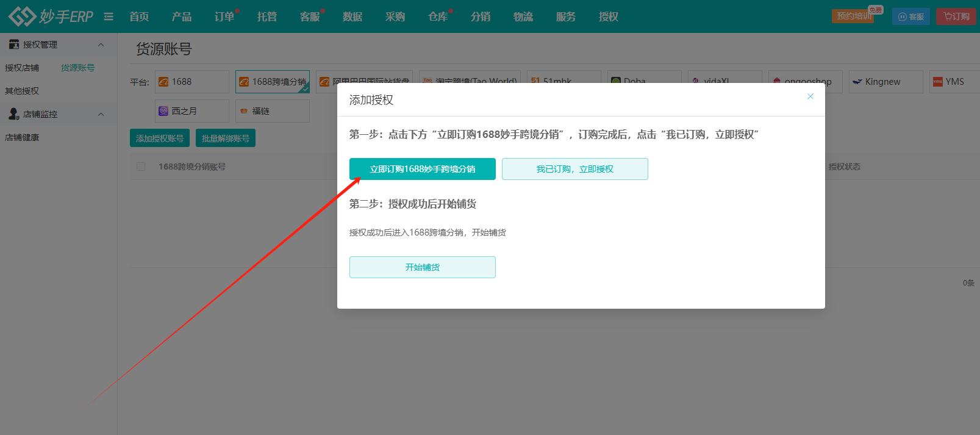
Task: Click the 授权状态 column header
Action: point(844,167)
